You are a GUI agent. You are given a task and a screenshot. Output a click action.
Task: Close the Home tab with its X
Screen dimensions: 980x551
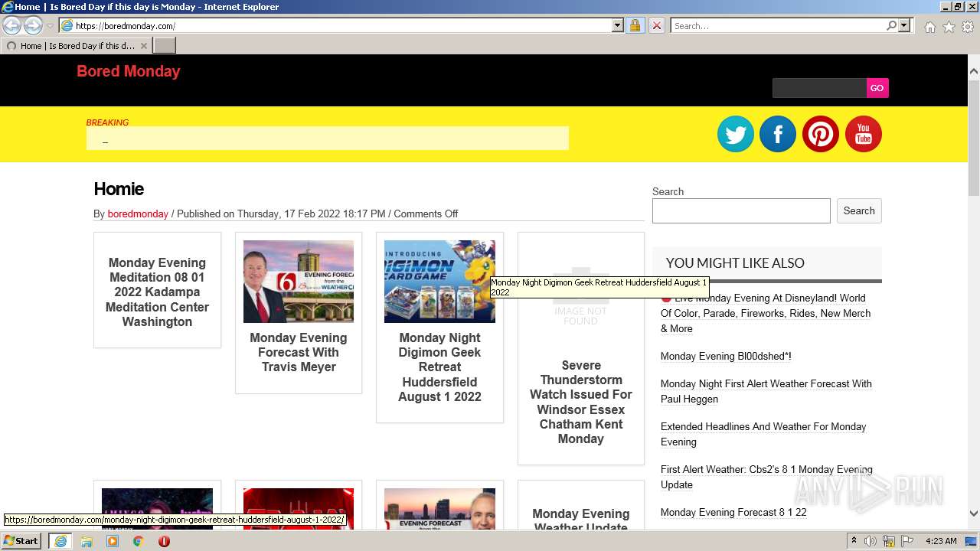pos(143,46)
